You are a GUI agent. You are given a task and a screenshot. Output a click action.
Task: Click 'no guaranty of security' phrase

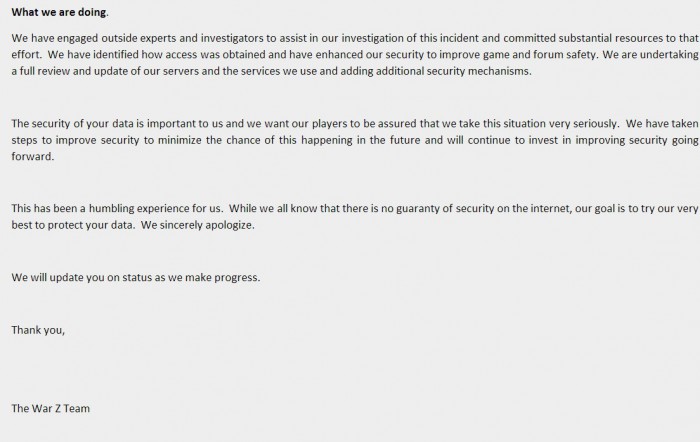pos(438,208)
